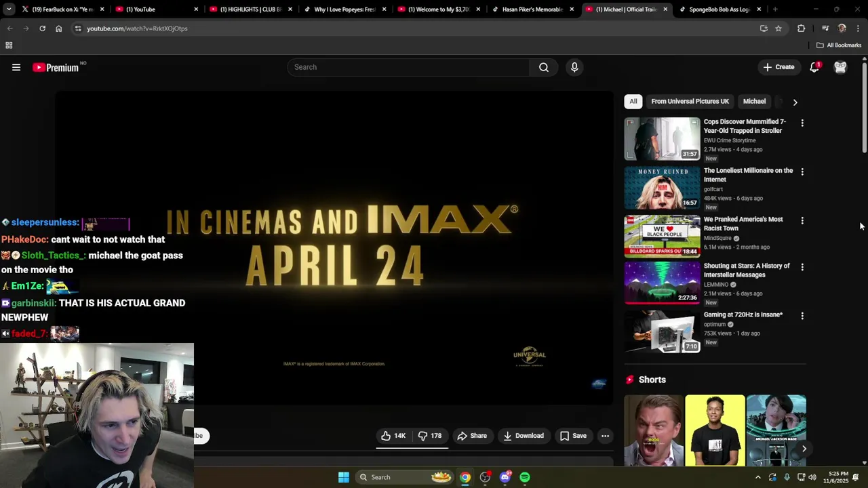Open Shouting at Stars video thumbnail

coord(662,283)
